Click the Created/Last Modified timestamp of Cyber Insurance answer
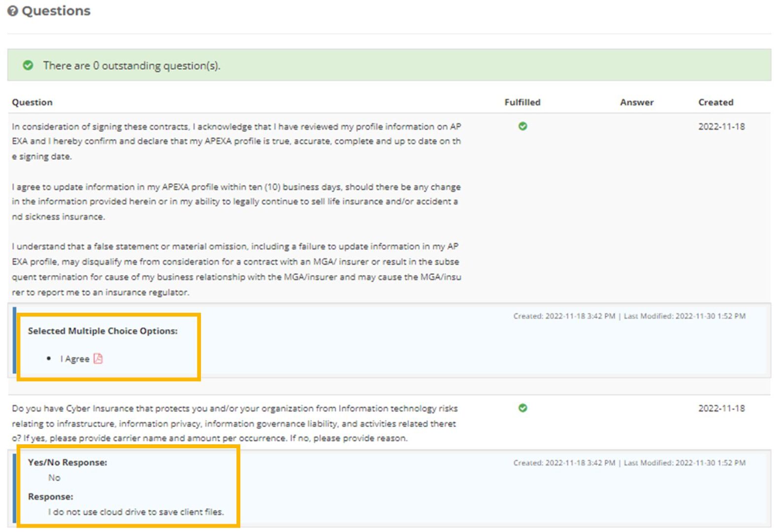This screenshot has height=532, width=783. [x=629, y=463]
